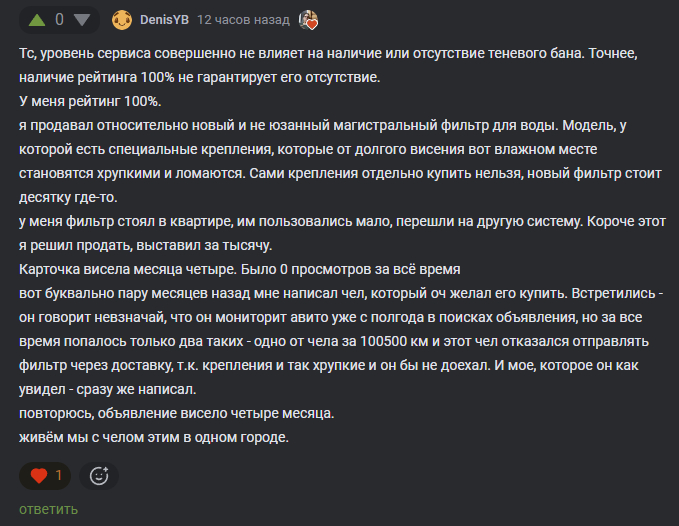Open the add emoji reaction picker
679x526 pixels.
pyautogui.click(x=99, y=476)
